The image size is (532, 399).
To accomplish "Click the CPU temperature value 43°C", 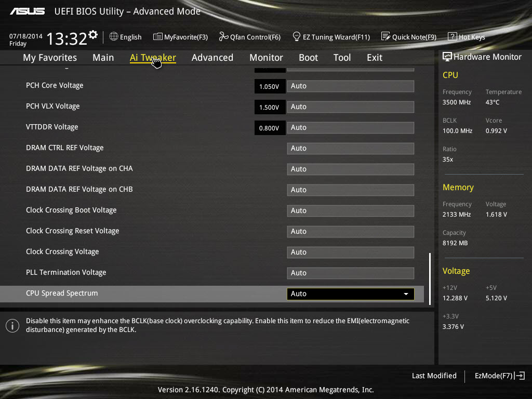I will point(493,102).
